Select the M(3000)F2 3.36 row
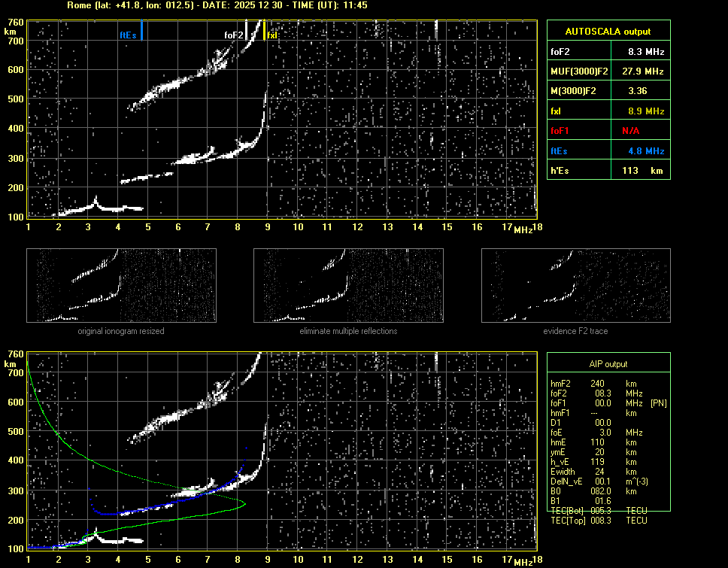This screenshot has height=568, width=728. tap(608, 90)
